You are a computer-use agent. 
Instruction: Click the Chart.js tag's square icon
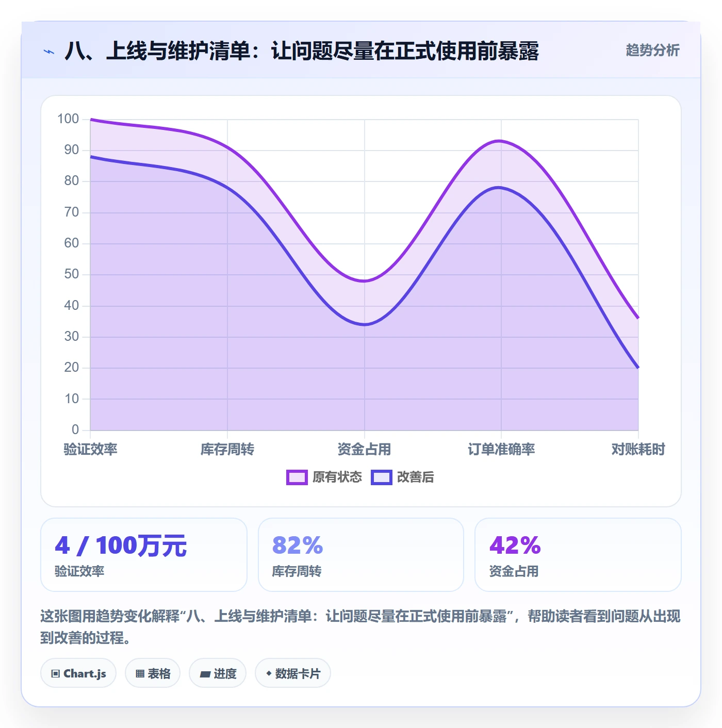[x=56, y=673]
